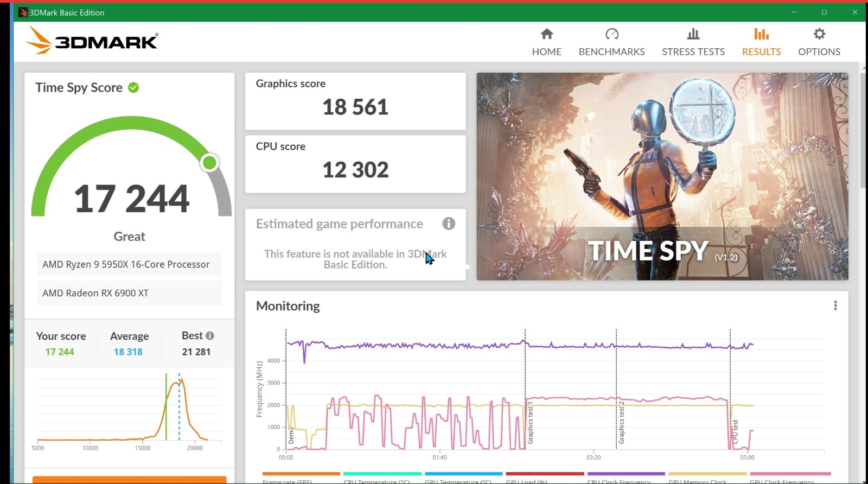This screenshot has width=868, height=484.
Task: Open the HOME tab
Action: 546,42
